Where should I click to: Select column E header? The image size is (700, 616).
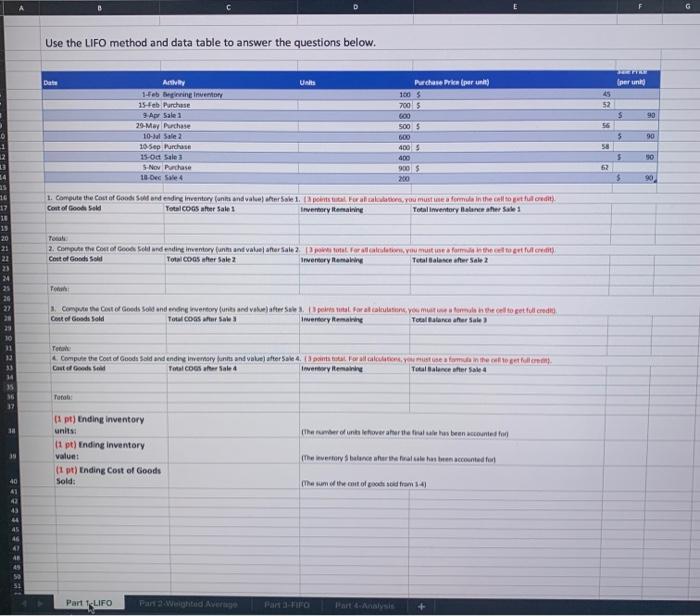515,7
